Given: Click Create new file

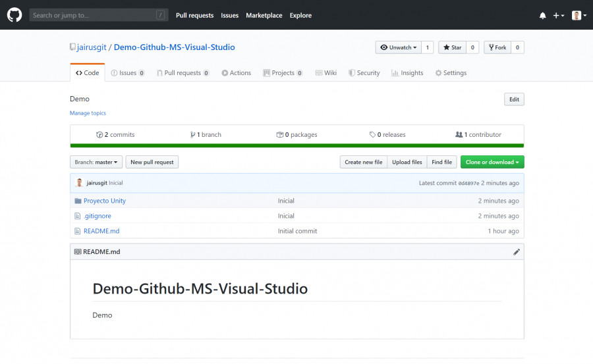Looking at the screenshot, I should coord(364,162).
